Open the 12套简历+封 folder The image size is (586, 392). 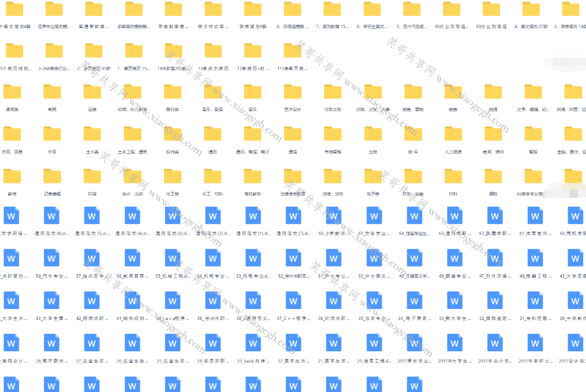(x=253, y=51)
